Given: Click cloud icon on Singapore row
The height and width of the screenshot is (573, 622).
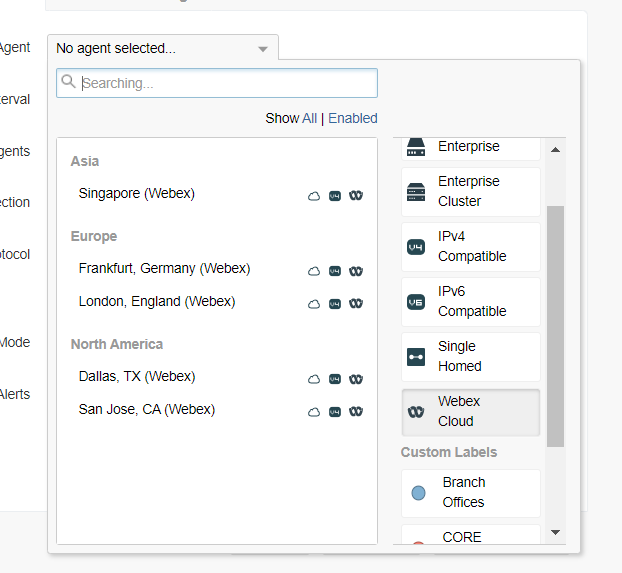Looking at the screenshot, I should (x=314, y=196).
